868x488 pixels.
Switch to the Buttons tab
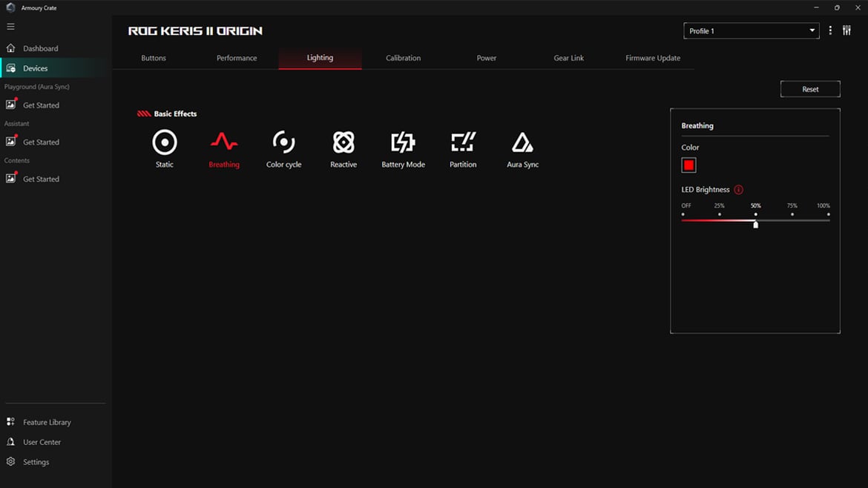154,58
